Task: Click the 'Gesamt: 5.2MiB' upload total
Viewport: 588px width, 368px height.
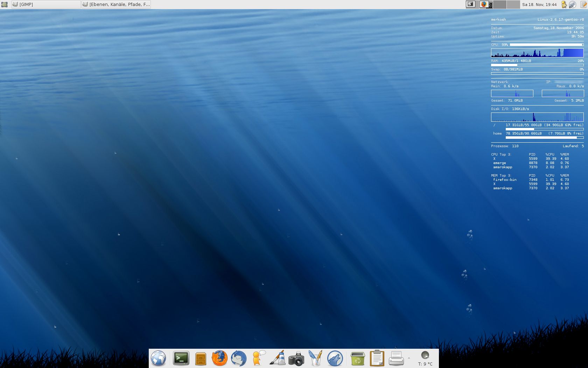Action: (x=569, y=101)
